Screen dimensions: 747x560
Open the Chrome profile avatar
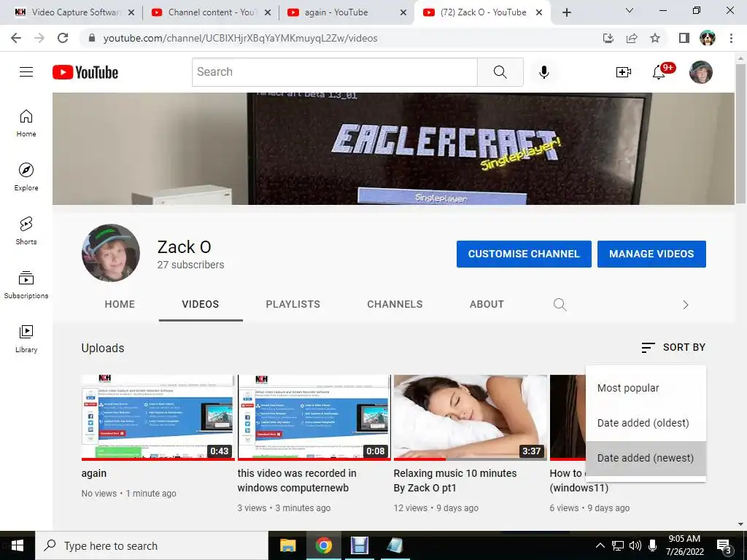pos(708,38)
